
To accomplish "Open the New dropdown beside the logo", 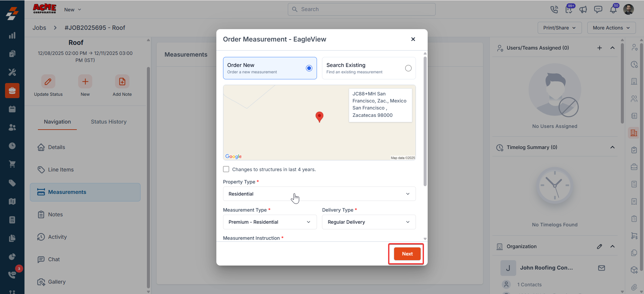I will pos(73,10).
